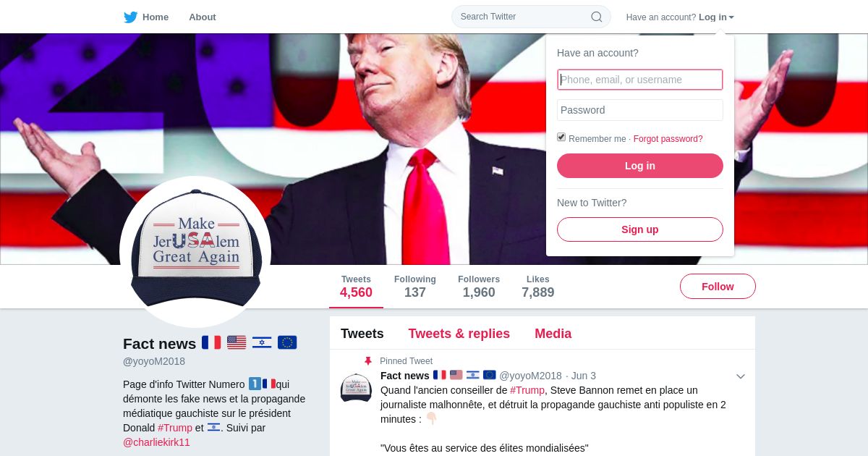868x456 pixels.
Task: Click the pink Log in button
Action: coord(640,166)
